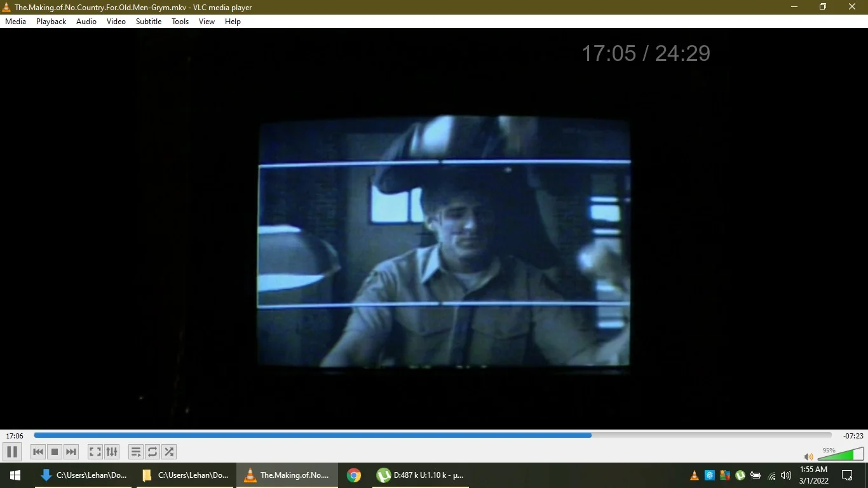Open the Audio menu

pyautogui.click(x=86, y=22)
